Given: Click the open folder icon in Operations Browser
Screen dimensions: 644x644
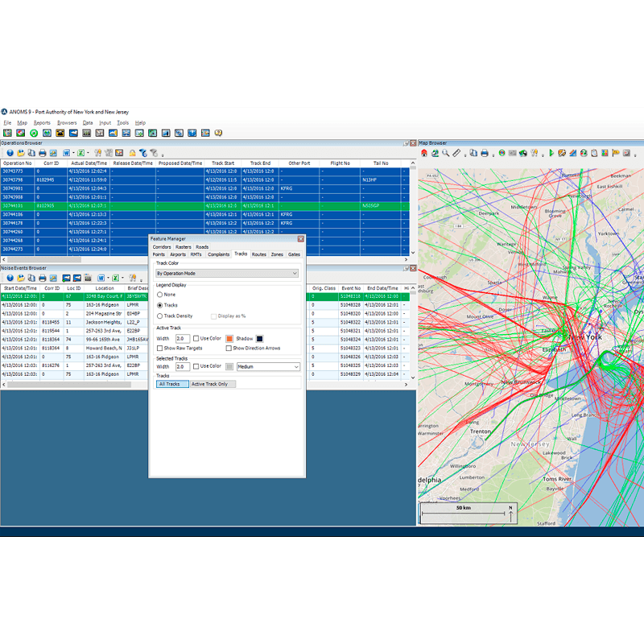Looking at the screenshot, I should coord(21,153).
